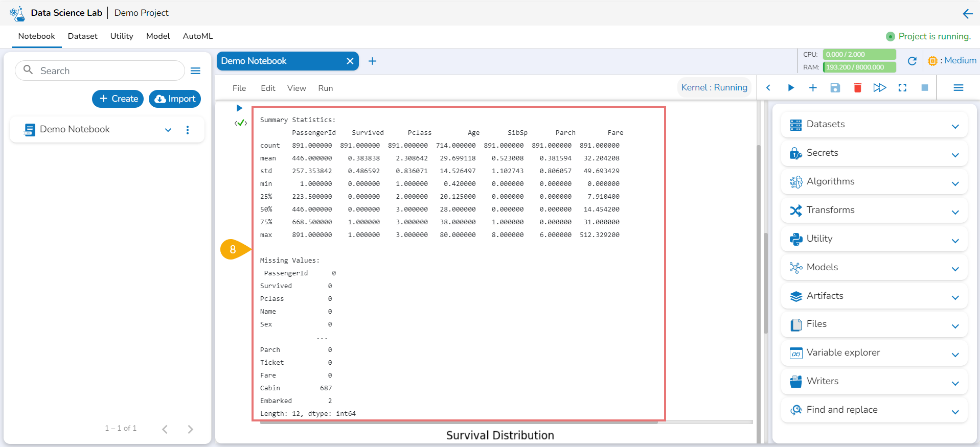The height and width of the screenshot is (447, 980).
Task: Switch to the AutoML tab
Action: point(198,36)
